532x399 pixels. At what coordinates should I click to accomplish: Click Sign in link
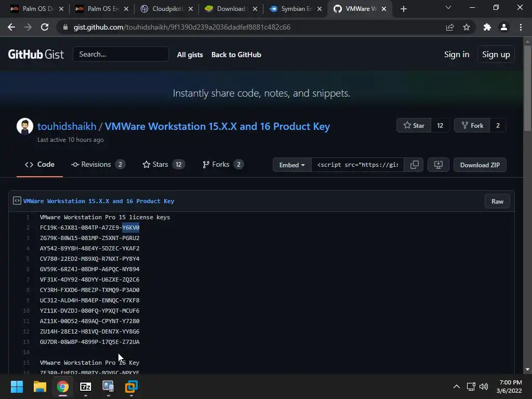coord(457,54)
